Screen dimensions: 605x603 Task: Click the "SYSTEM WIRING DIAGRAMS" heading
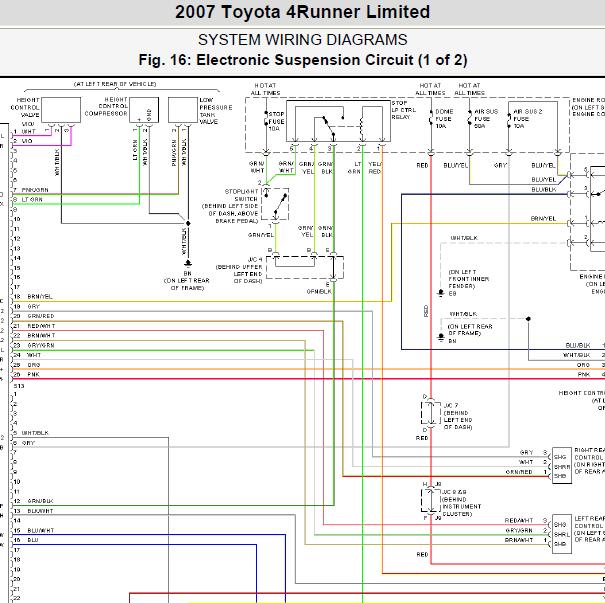[x=302, y=40]
